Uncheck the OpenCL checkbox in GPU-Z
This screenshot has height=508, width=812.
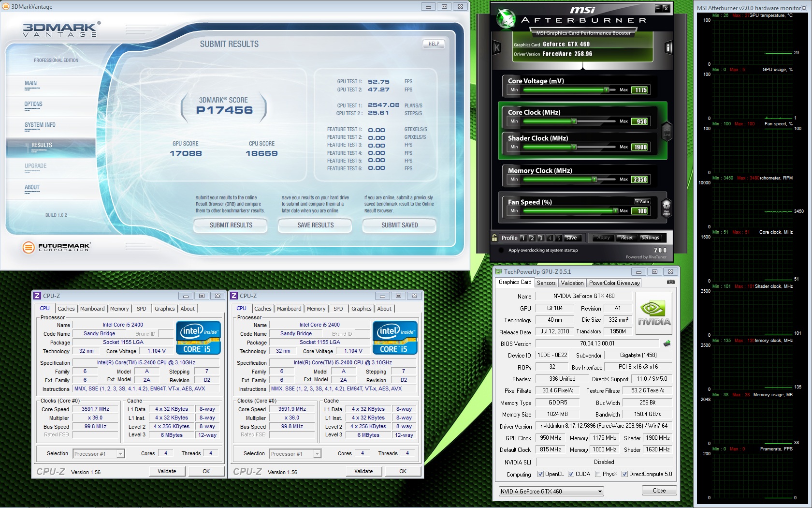(x=540, y=474)
